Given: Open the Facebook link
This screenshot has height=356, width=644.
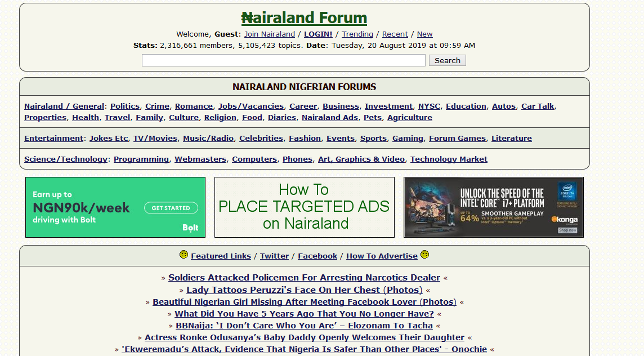Looking at the screenshot, I should click(x=317, y=256).
